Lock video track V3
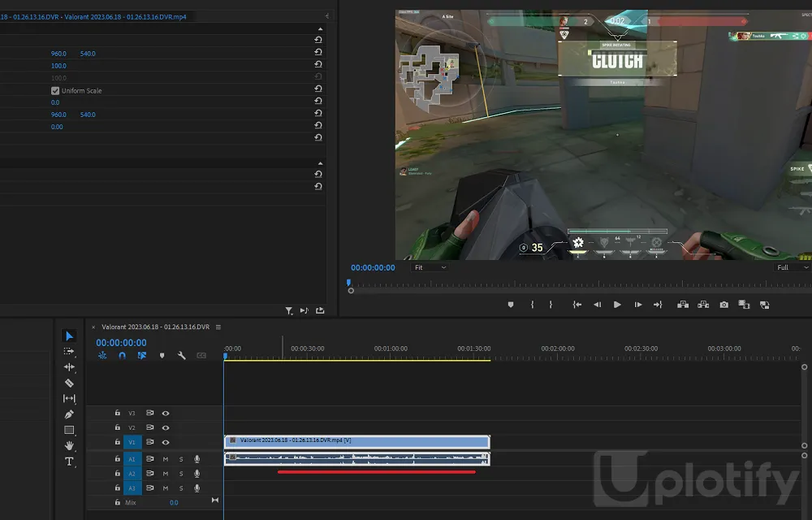 118,413
